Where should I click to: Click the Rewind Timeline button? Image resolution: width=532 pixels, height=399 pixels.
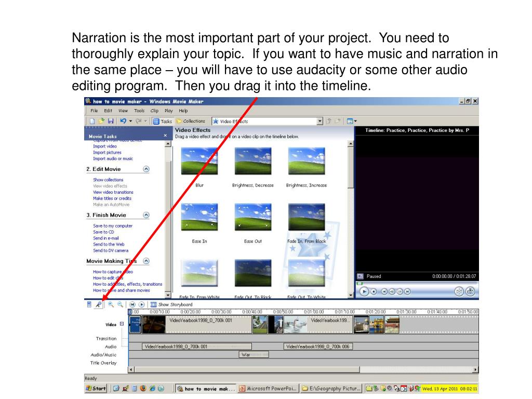[132, 304]
